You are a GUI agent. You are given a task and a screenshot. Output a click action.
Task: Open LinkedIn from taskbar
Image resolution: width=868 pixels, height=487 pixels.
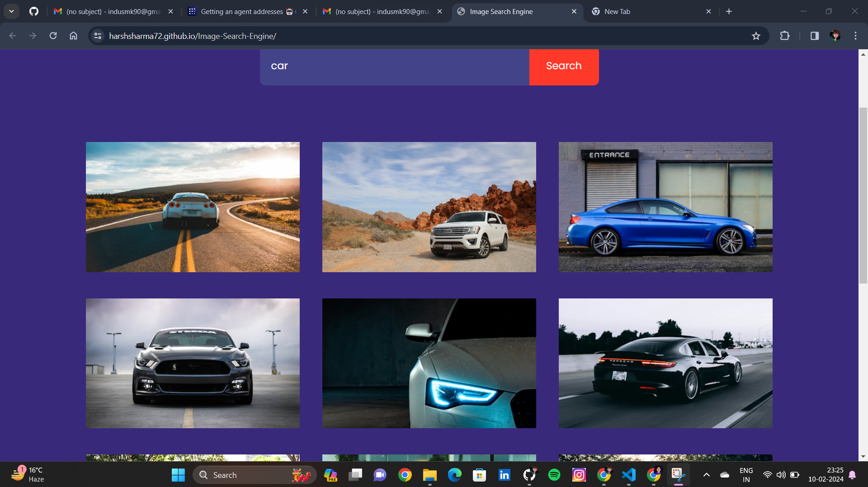pos(504,475)
